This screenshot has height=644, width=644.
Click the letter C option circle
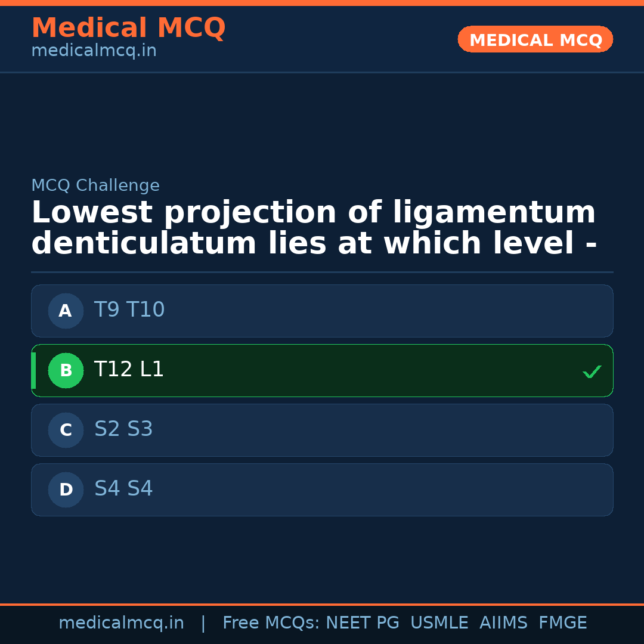(66, 430)
